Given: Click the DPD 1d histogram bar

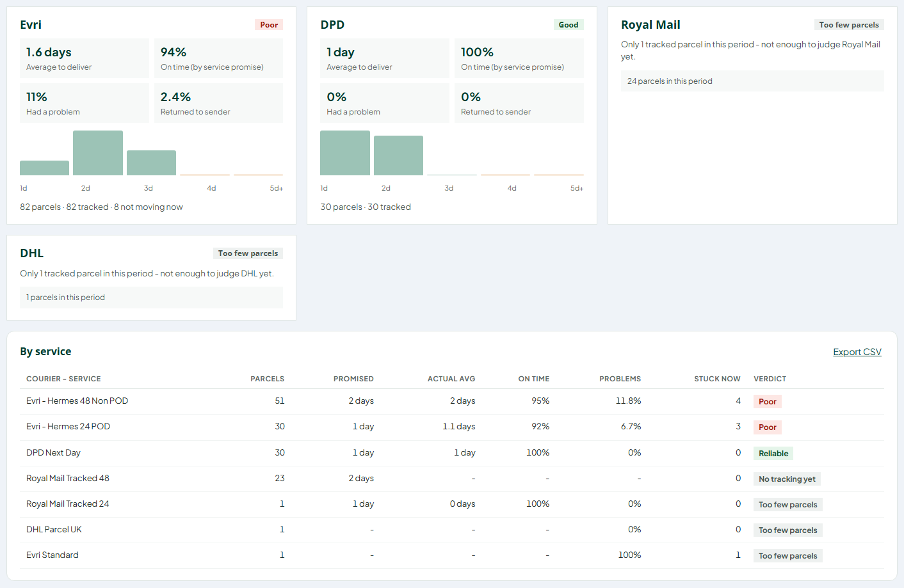Looking at the screenshot, I should (x=345, y=153).
